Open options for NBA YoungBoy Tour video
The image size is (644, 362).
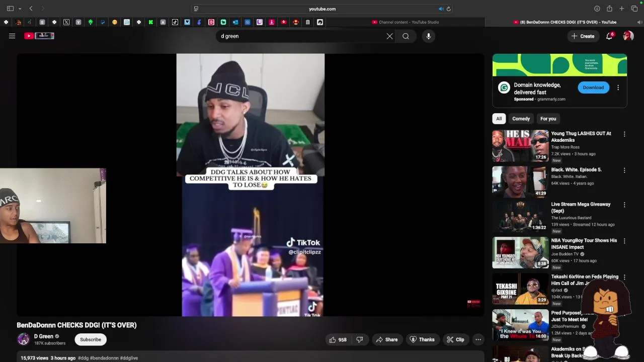point(624,241)
